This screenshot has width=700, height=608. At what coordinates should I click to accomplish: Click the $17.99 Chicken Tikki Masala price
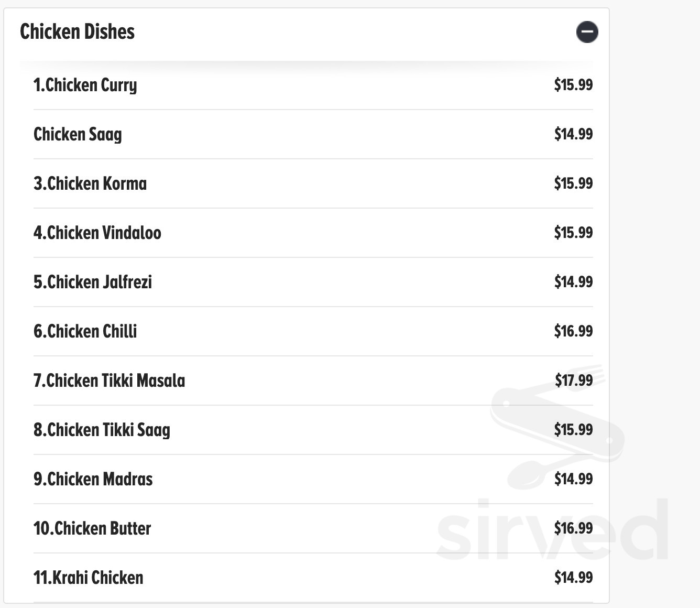coord(574,381)
